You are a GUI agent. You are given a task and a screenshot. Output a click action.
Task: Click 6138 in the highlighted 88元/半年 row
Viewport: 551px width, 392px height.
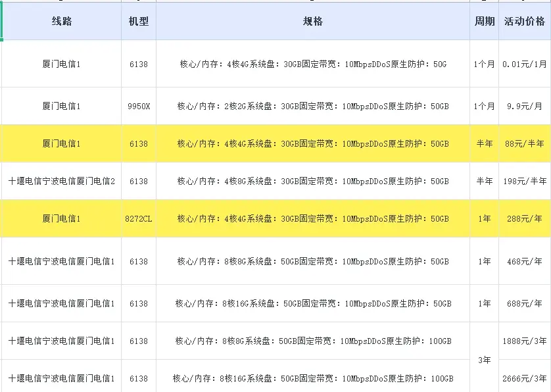(x=139, y=143)
